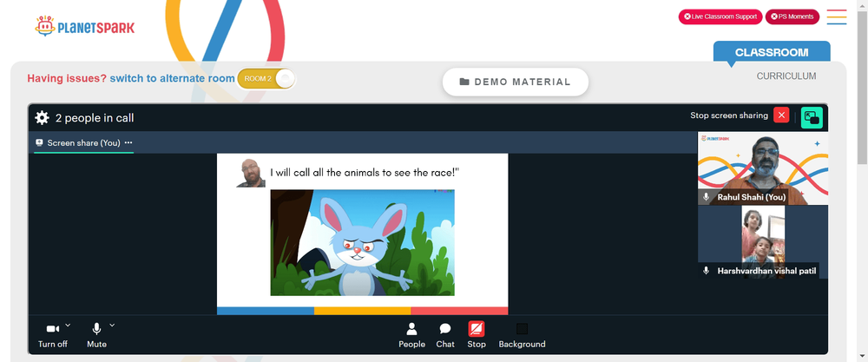
Task: Click the 'Having issues?' text
Action: [67, 79]
